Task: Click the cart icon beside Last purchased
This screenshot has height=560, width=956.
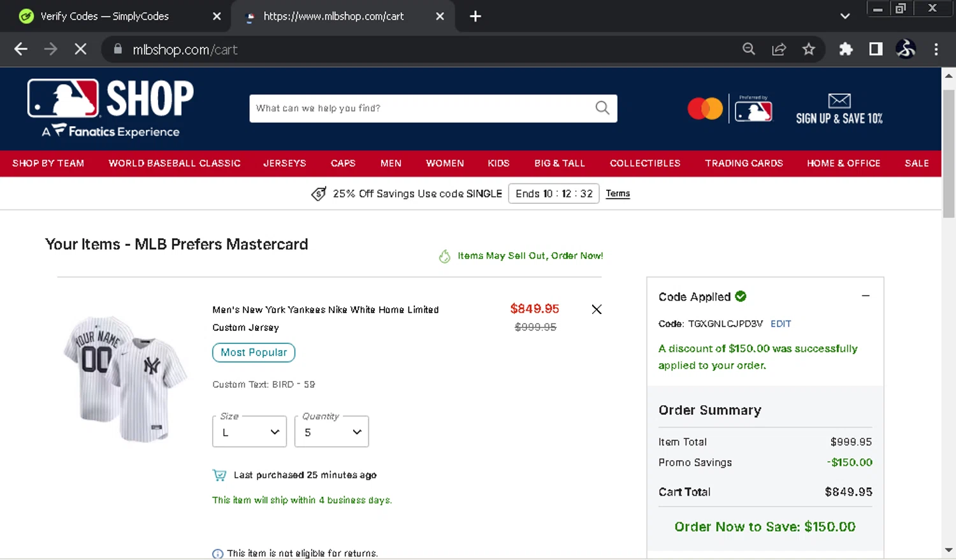Action: pos(219,475)
